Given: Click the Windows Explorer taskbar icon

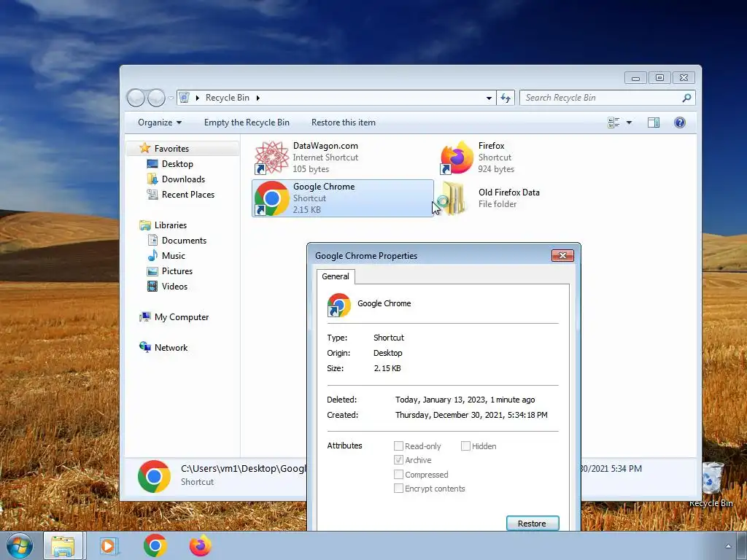Looking at the screenshot, I should (63, 545).
